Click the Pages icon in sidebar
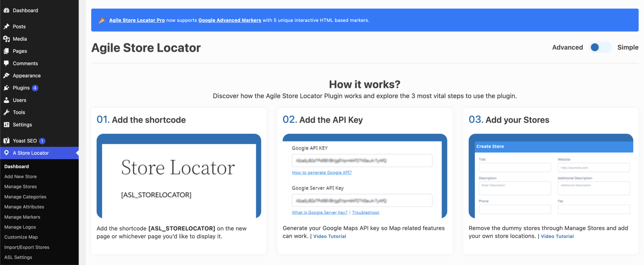Viewport: 644px width, 265px height. [x=7, y=51]
